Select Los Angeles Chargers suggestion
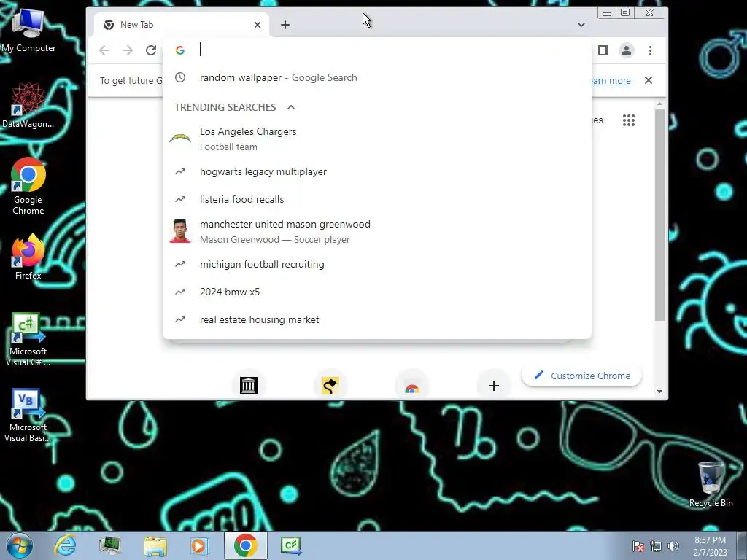Viewport: 747px width, 560px height. click(x=377, y=139)
